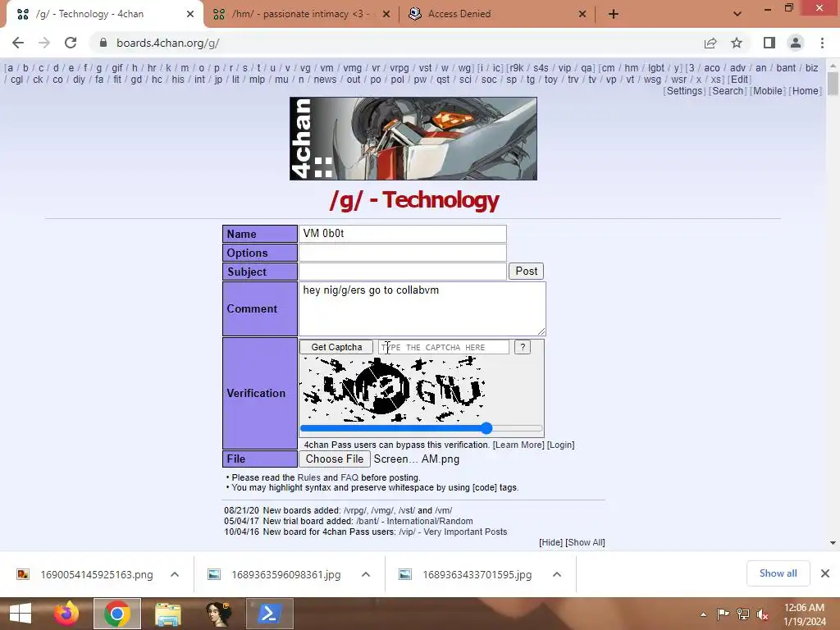Screen dimensions: 840x630
Task: Open PowerShell from the taskbar
Action: pyautogui.click(x=269, y=614)
